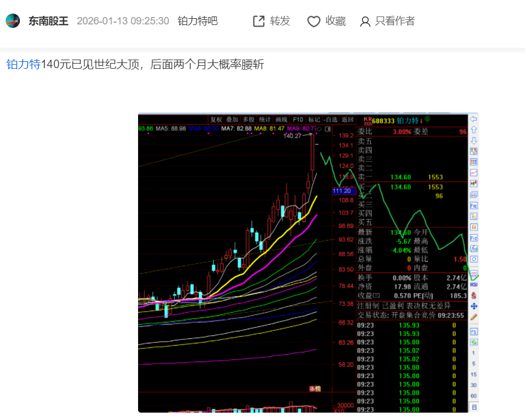
Task: Open the 东南股王 author avatar
Action: click(13, 21)
